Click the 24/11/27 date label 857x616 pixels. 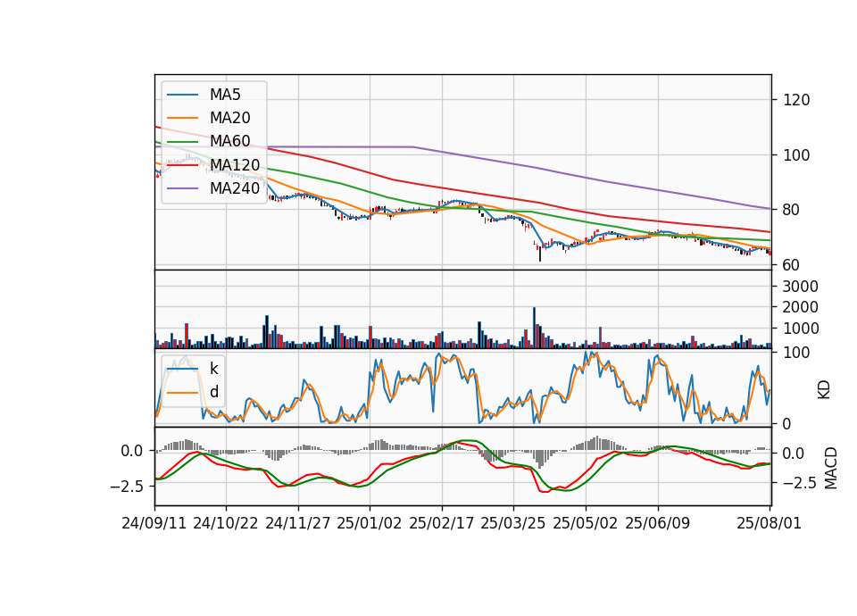298,523
